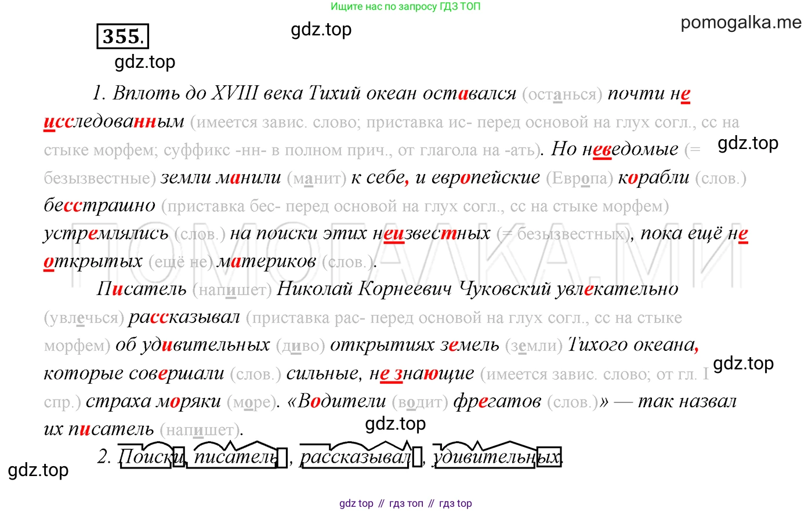
Task: Click the word 'знающие'
Action: 434,373
